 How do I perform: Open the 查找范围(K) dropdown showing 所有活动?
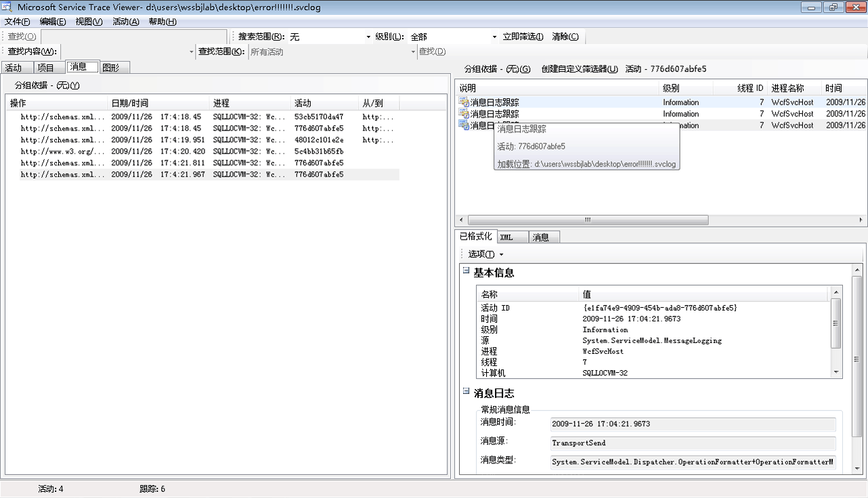413,51
